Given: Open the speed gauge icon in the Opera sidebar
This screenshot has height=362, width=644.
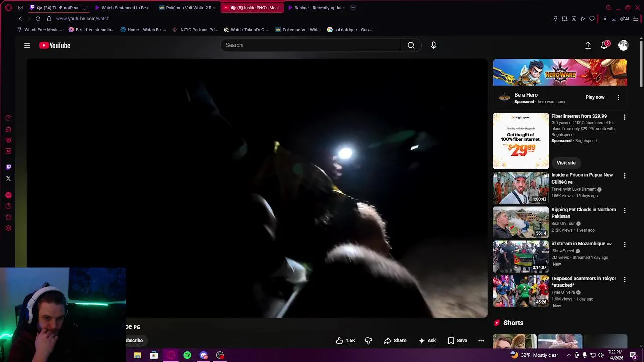Looking at the screenshot, I should tap(8, 118).
